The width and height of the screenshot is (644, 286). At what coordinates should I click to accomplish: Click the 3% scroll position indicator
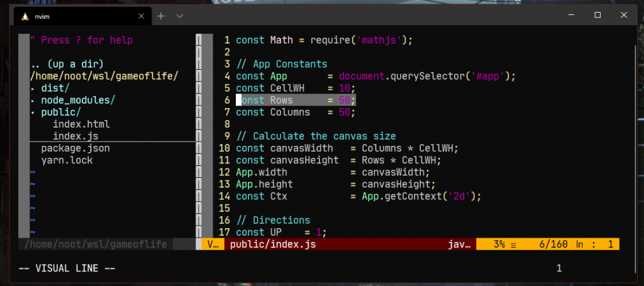(x=499, y=245)
